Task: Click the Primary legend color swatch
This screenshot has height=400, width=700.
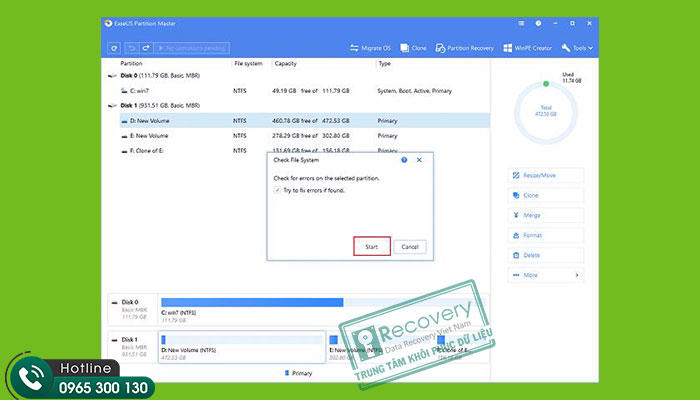Action: pyautogui.click(x=287, y=373)
